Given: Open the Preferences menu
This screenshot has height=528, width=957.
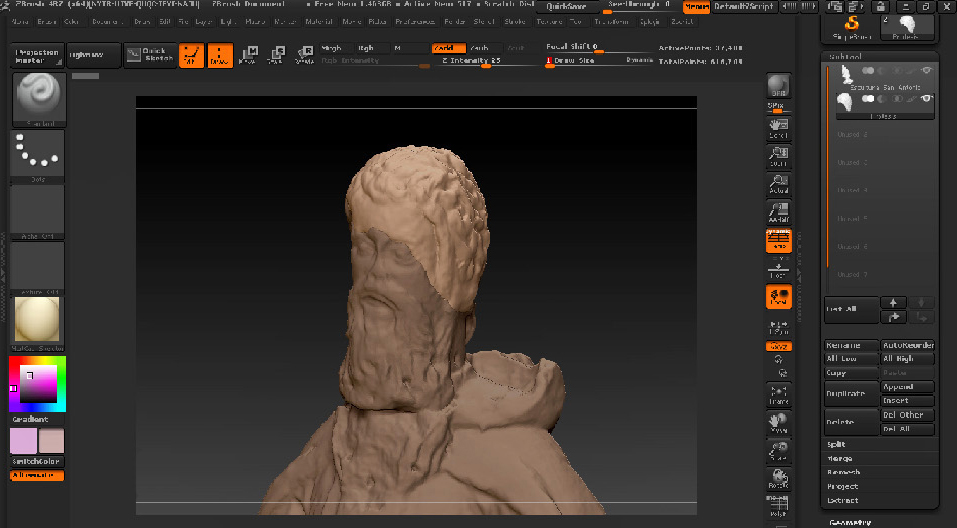Looking at the screenshot, I should 415,21.
